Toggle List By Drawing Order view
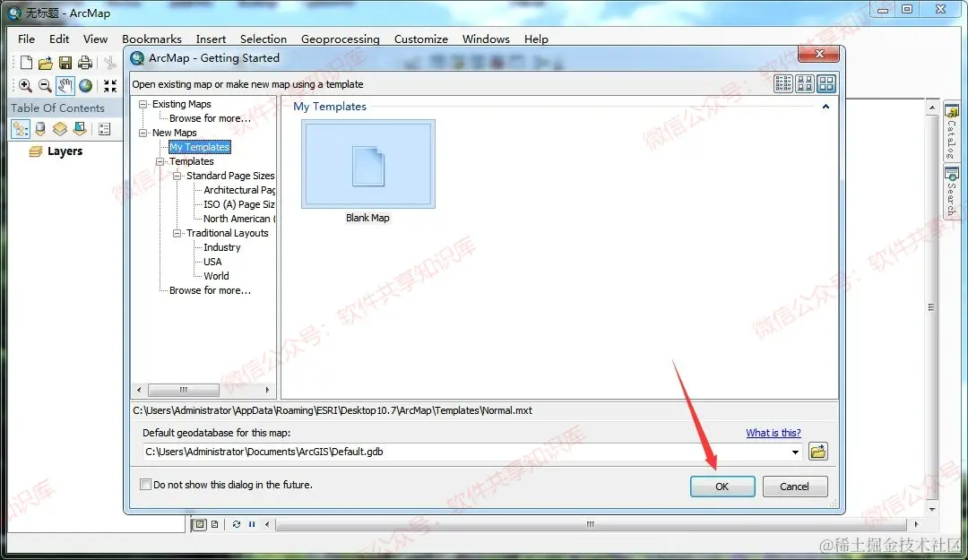This screenshot has height=560, width=968. [21, 129]
